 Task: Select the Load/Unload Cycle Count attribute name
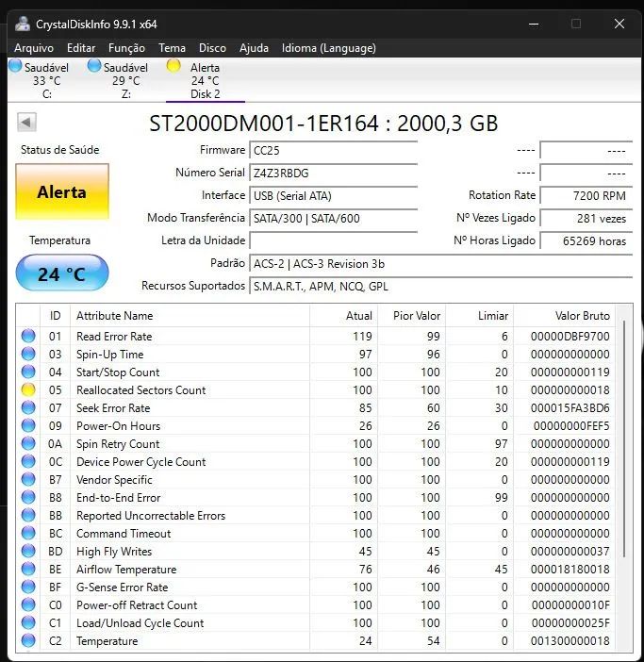point(140,623)
